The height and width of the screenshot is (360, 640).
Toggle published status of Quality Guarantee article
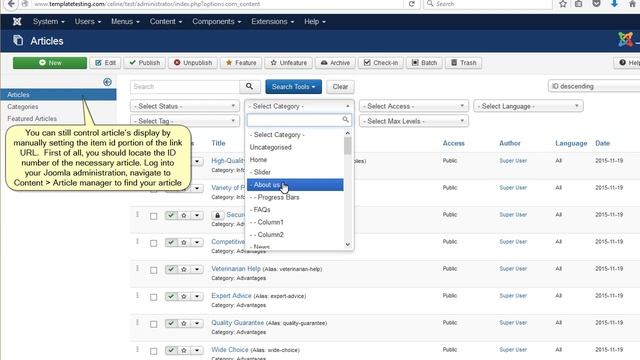pos(171,323)
